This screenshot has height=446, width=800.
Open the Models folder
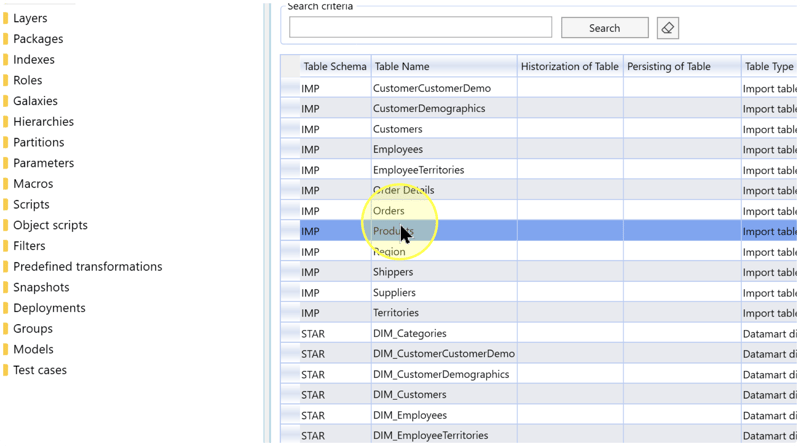(33, 350)
